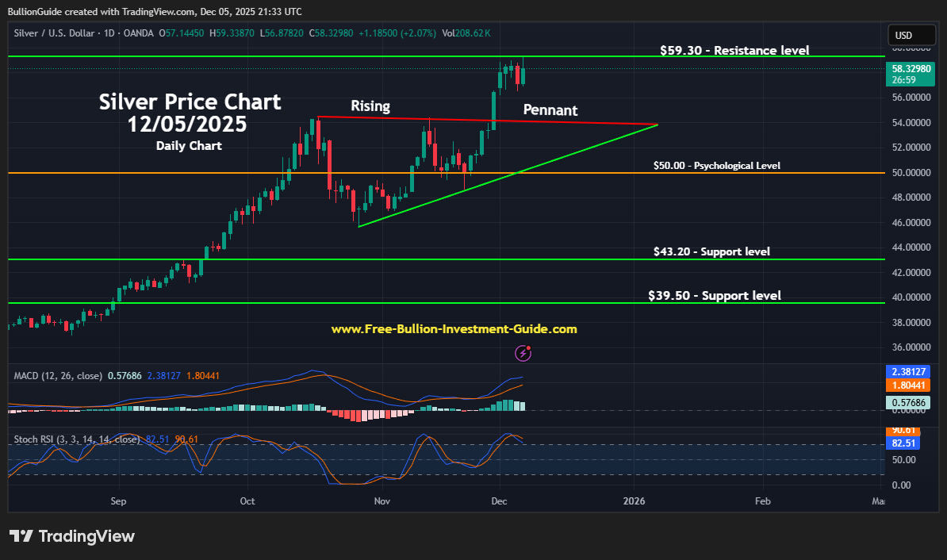Click the www.Free-Bullion-Investment-Guide.com link
Screen dimensions: 947x560
(454, 329)
